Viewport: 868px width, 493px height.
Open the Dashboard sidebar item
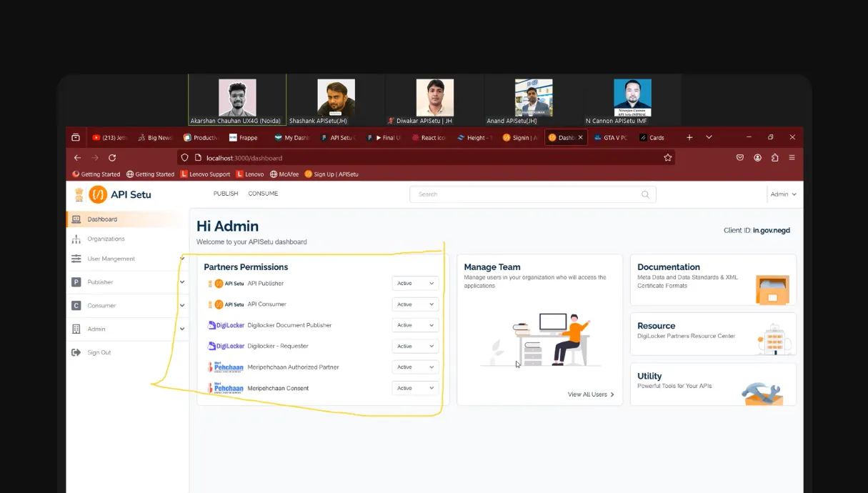(126, 219)
